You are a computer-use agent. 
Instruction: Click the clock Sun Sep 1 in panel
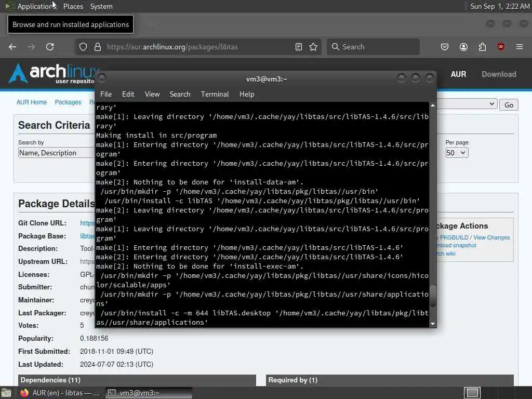500,6
